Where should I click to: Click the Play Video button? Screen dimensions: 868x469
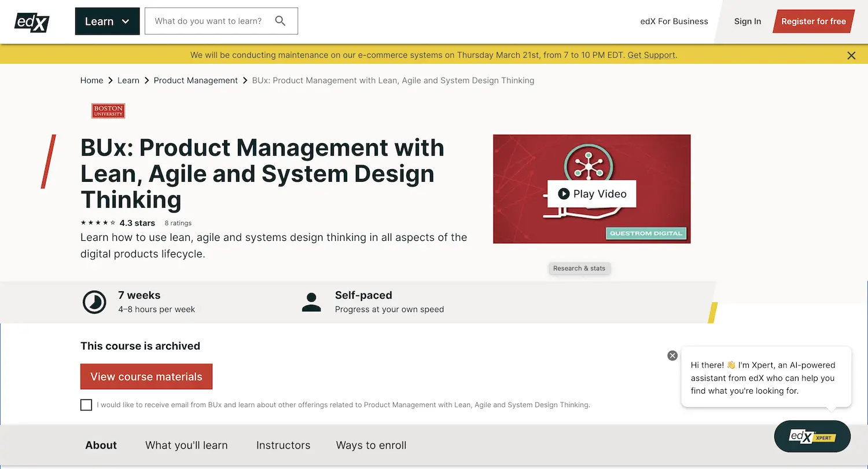click(x=592, y=194)
